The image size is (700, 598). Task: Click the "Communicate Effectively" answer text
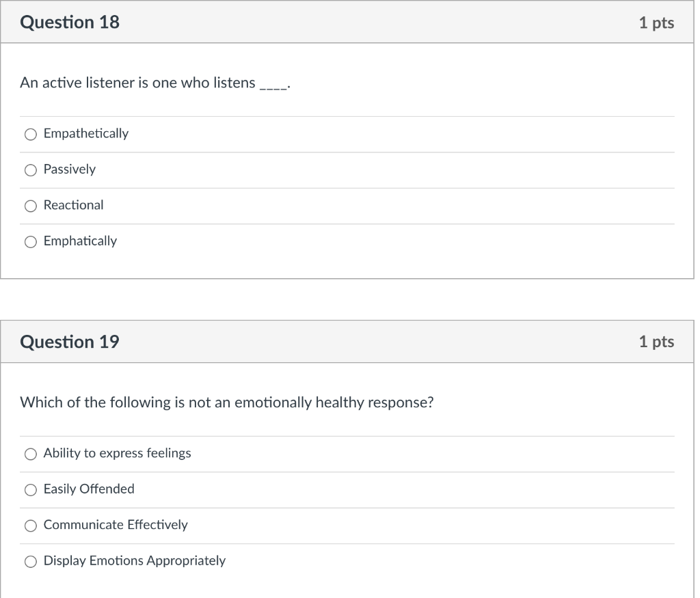click(x=115, y=525)
